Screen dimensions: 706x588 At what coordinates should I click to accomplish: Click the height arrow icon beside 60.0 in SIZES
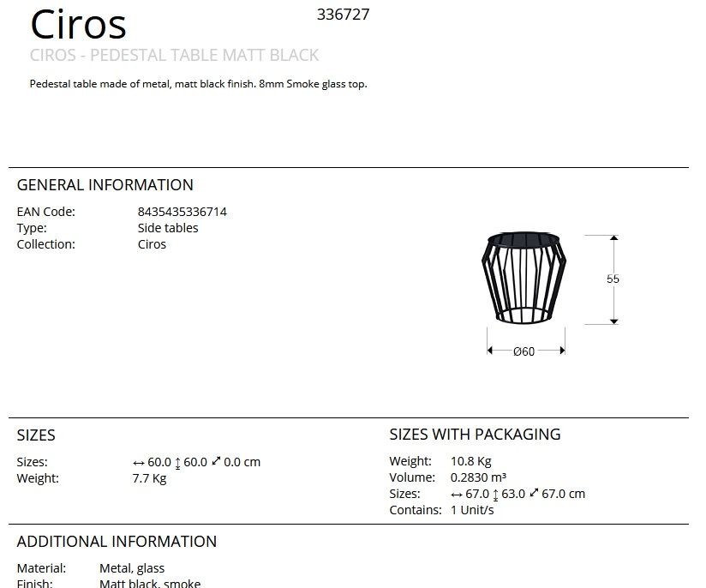[x=177, y=463]
